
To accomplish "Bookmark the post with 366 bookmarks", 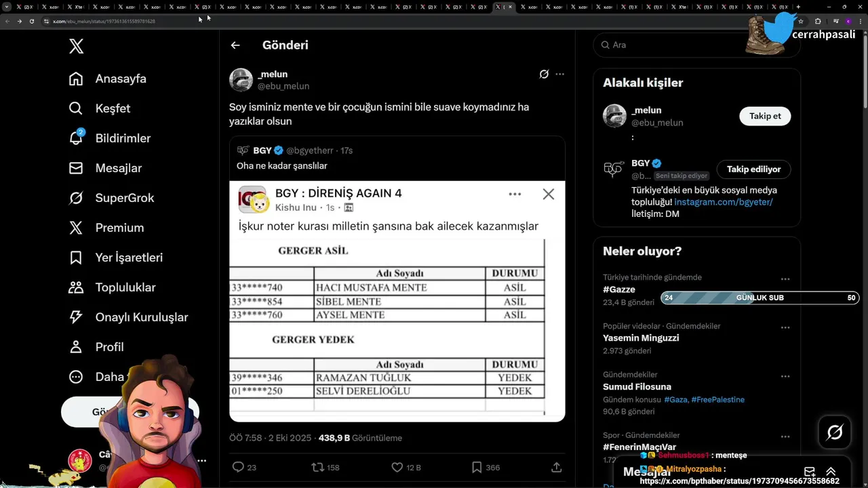I will (486, 467).
